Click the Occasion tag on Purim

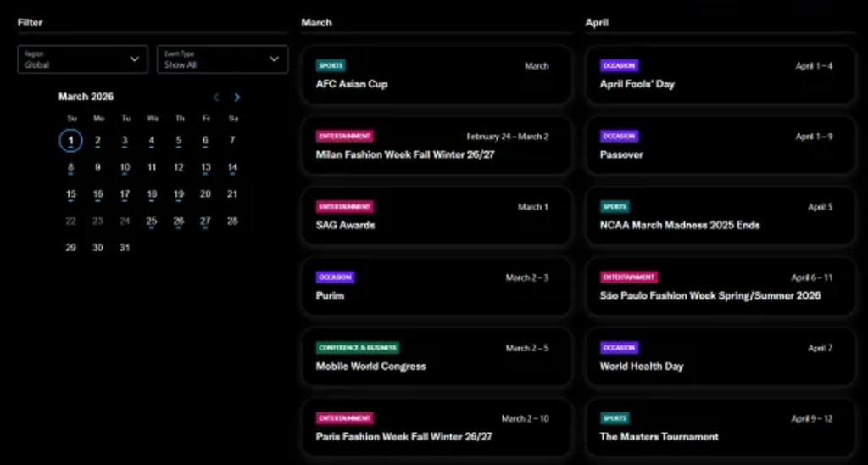tap(335, 277)
